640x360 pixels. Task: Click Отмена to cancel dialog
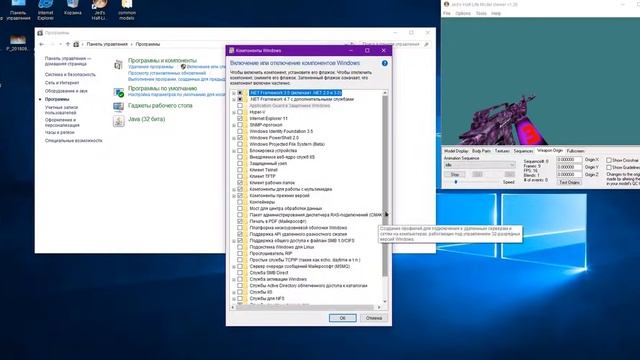coord(374,318)
